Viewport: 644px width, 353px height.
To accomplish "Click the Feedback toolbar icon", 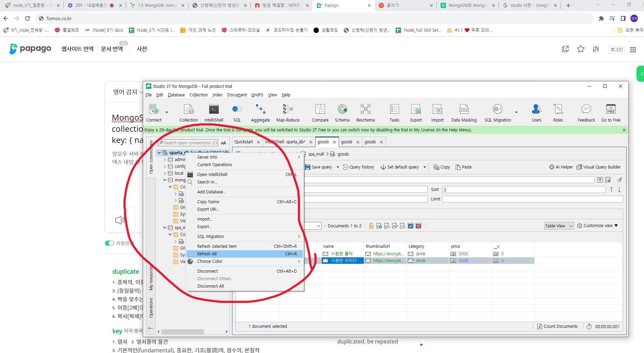I will tap(586, 113).
